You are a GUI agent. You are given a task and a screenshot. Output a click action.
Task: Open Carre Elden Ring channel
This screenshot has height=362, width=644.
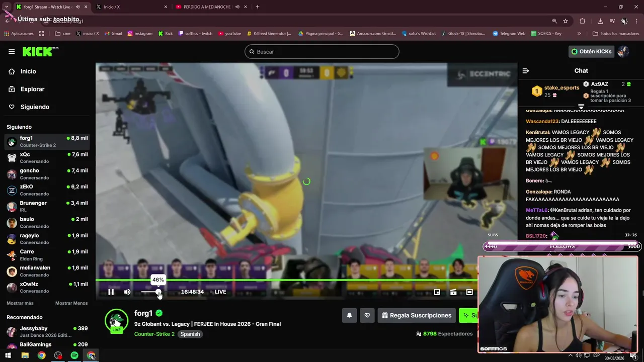pos(47,255)
